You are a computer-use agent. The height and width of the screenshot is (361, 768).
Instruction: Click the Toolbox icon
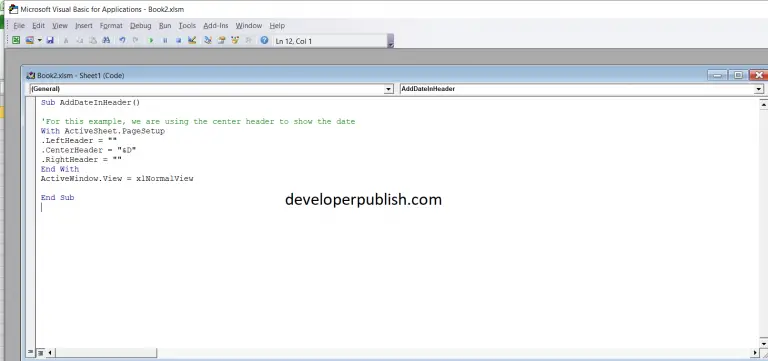[248, 41]
